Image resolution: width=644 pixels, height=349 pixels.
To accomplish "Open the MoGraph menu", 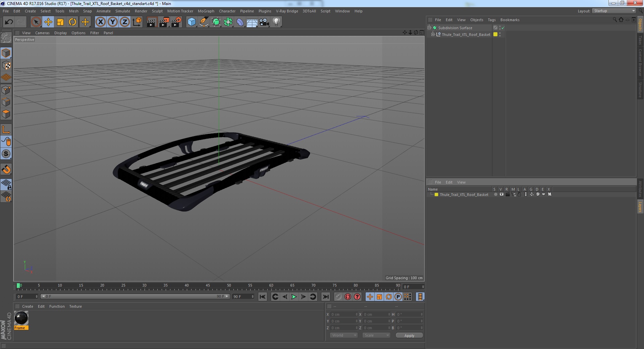I will tap(206, 11).
